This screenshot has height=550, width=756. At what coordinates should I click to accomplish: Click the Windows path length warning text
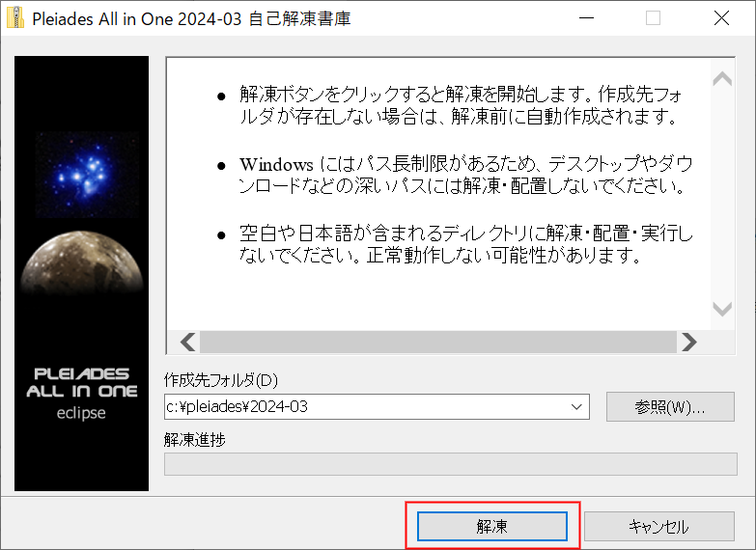(x=465, y=175)
